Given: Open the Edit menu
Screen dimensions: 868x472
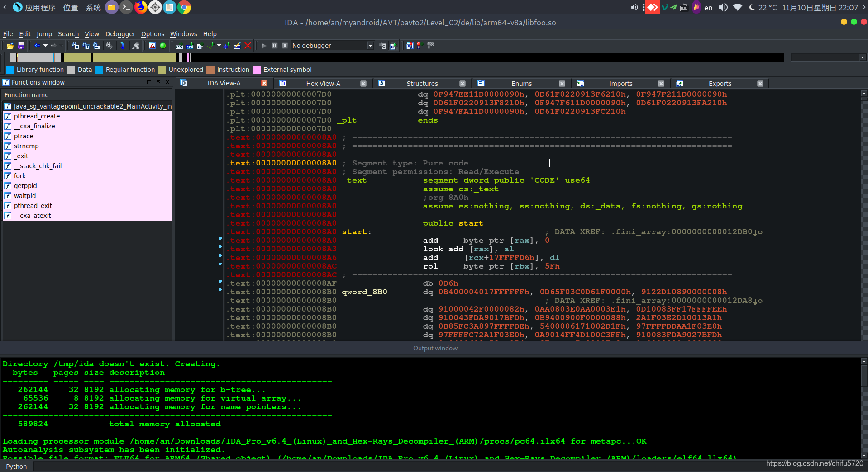Looking at the screenshot, I should coord(25,34).
